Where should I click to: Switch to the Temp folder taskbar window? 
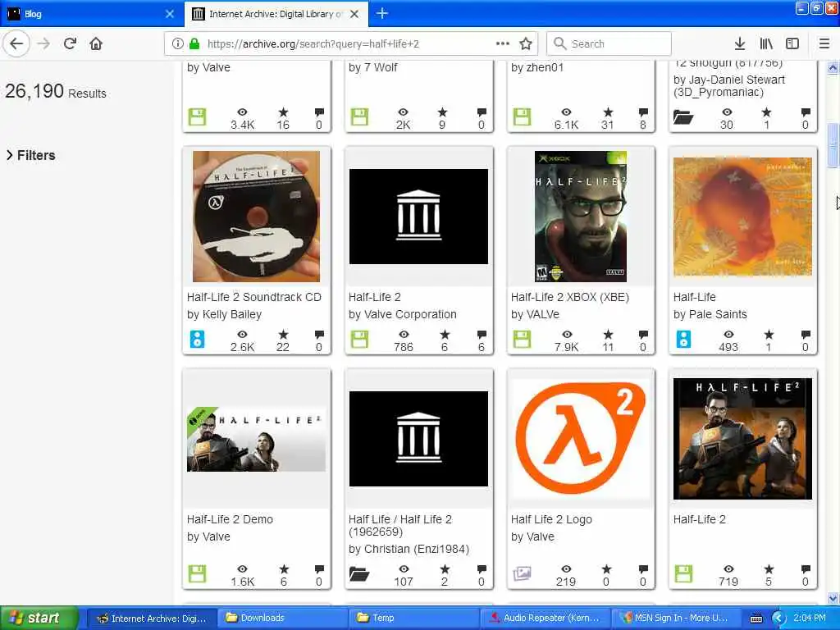[413, 619]
